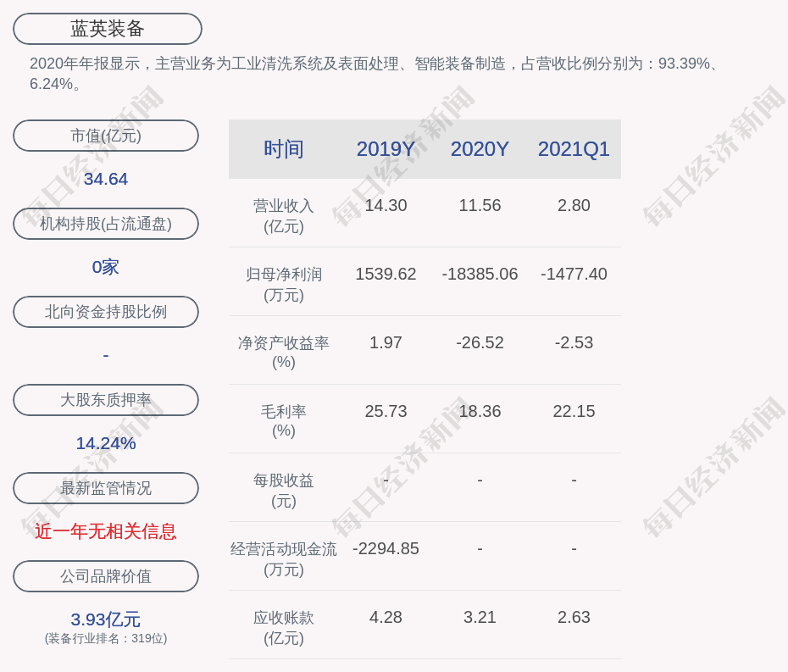Click net profit value -1477.40
This screenshot has height=672, width=788.
pos(574,274)
